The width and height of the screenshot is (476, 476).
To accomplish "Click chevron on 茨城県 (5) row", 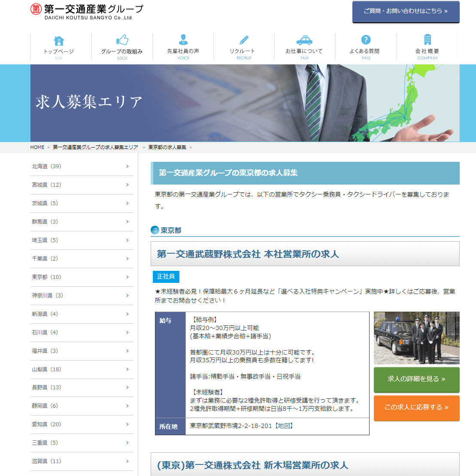I will click(x=127, y=203).
